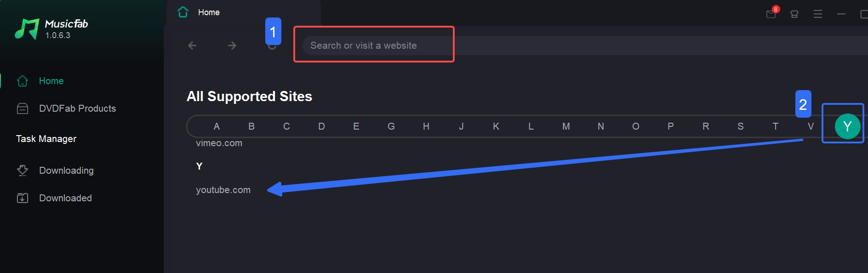Expand sites starting with K
Image resolution: width=868 pixels, height=273 pixels.
pos(496,126)
